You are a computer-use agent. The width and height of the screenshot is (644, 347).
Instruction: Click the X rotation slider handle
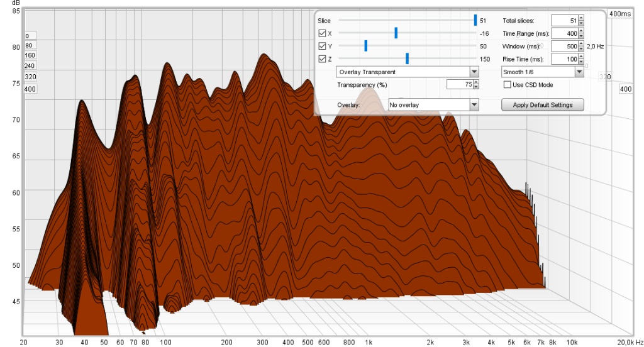(x=396, y=33)
